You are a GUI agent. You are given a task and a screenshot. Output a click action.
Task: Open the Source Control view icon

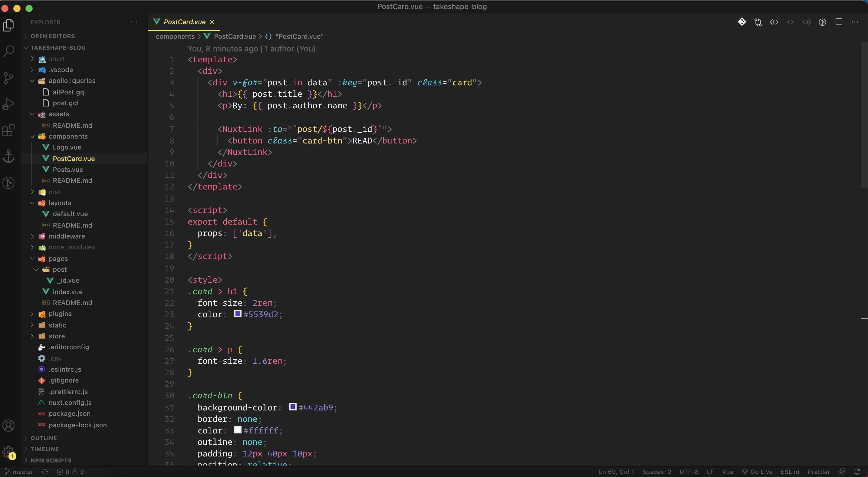point(8,77)
